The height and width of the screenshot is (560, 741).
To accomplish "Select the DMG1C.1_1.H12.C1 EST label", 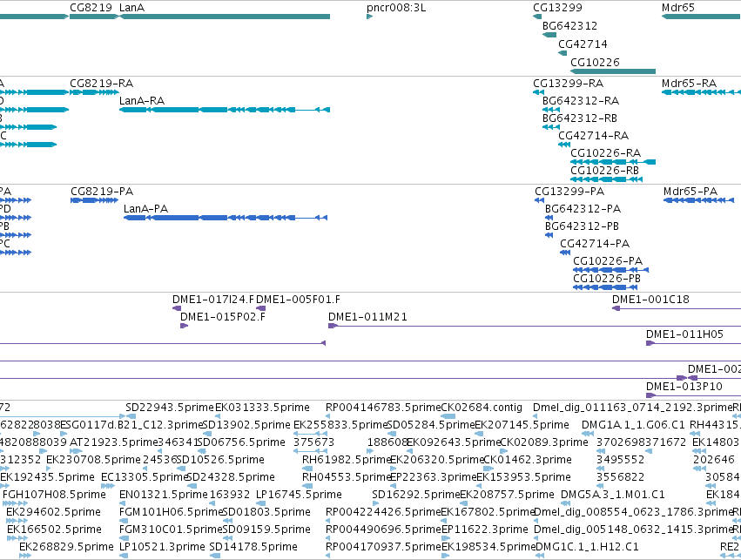I will coord(587,547).
